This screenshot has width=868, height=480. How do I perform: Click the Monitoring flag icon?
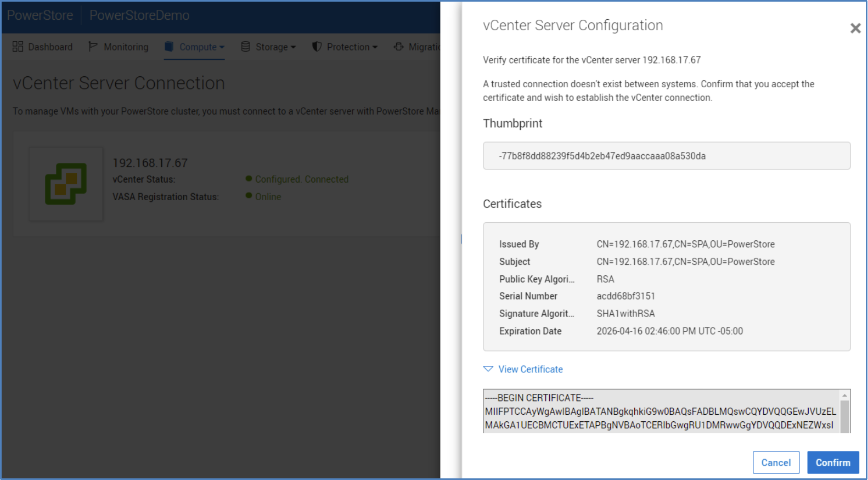[93, 47]
